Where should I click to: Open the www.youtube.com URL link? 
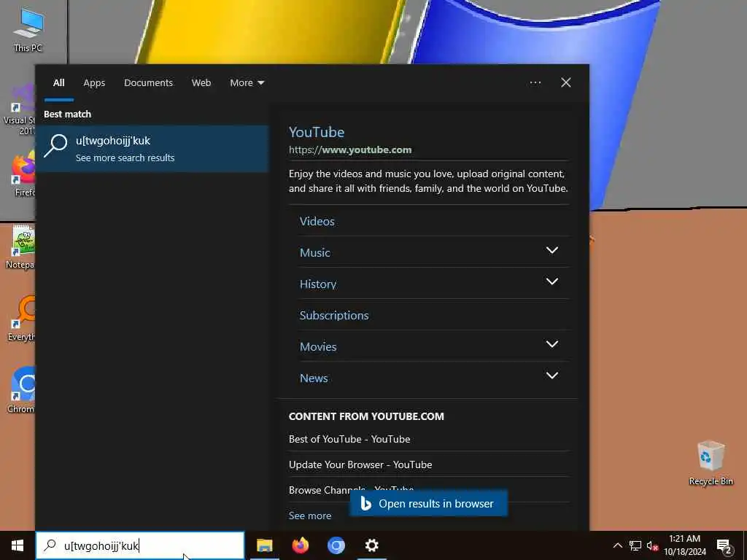(x=350, y=149)
